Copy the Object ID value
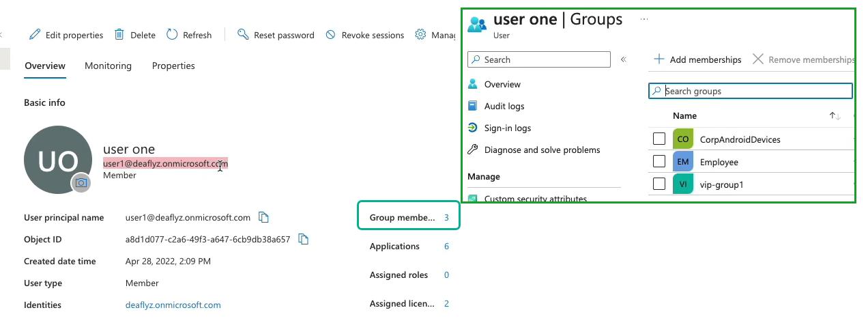Image resolution: width=868 pixels, height=323 pixels. pos(304,240)
